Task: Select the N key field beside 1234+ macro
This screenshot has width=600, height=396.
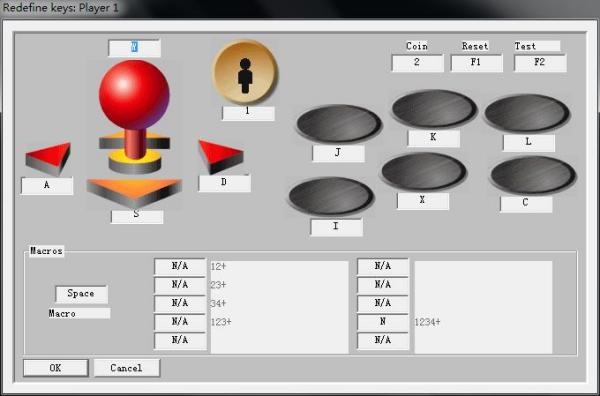Action: tap(383, 322)
